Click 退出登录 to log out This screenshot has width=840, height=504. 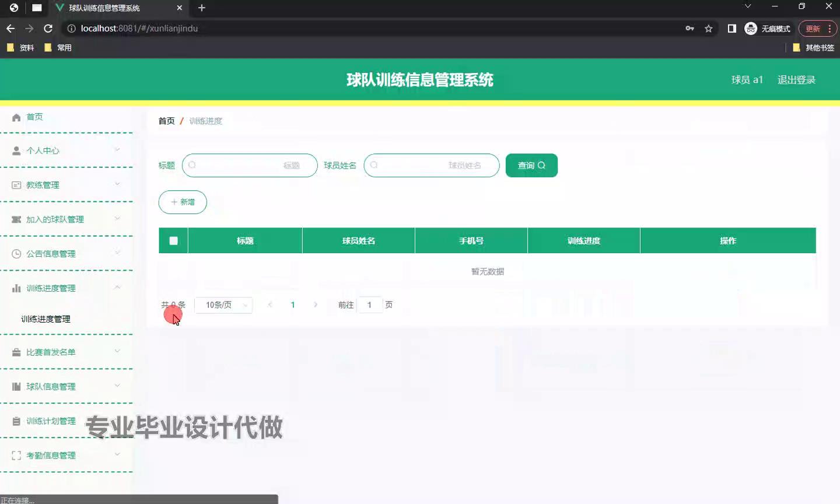tap(796, 80)
